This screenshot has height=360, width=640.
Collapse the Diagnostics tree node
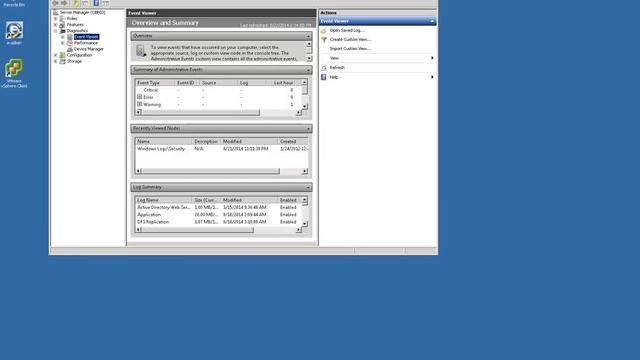[x=56, y=31]
